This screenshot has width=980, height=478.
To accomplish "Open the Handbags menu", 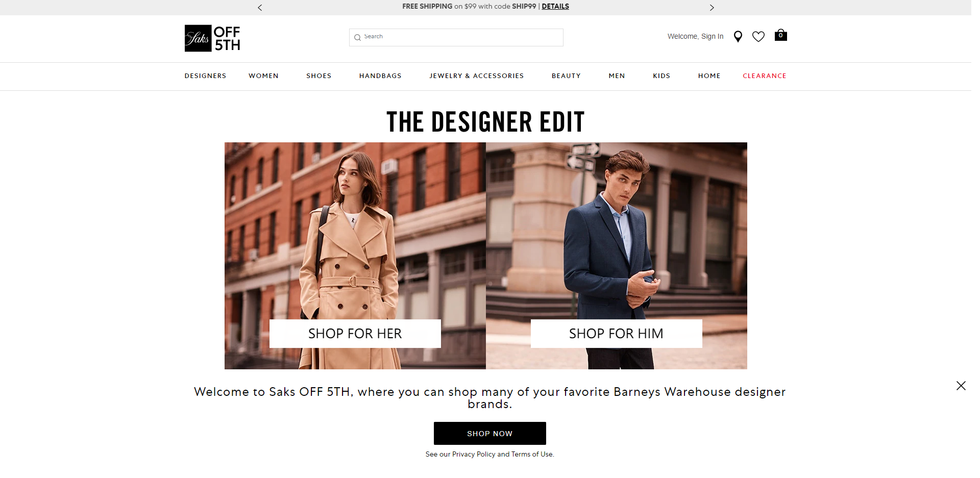I will tap(380, 76).
